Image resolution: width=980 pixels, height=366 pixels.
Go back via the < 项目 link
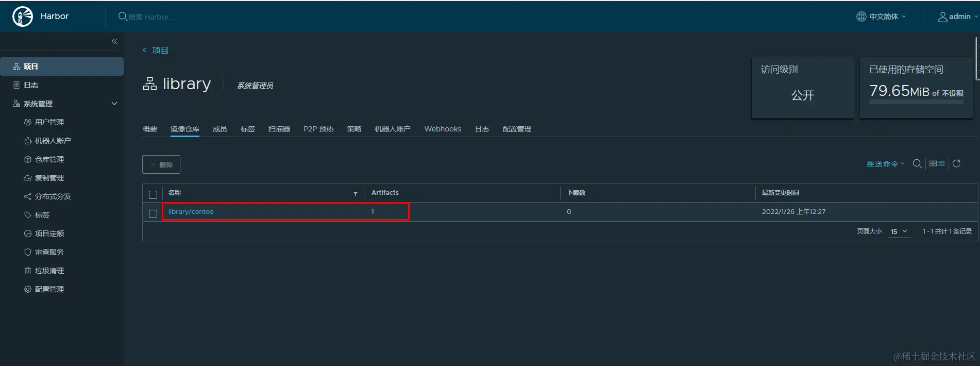(x=155, y=50)
